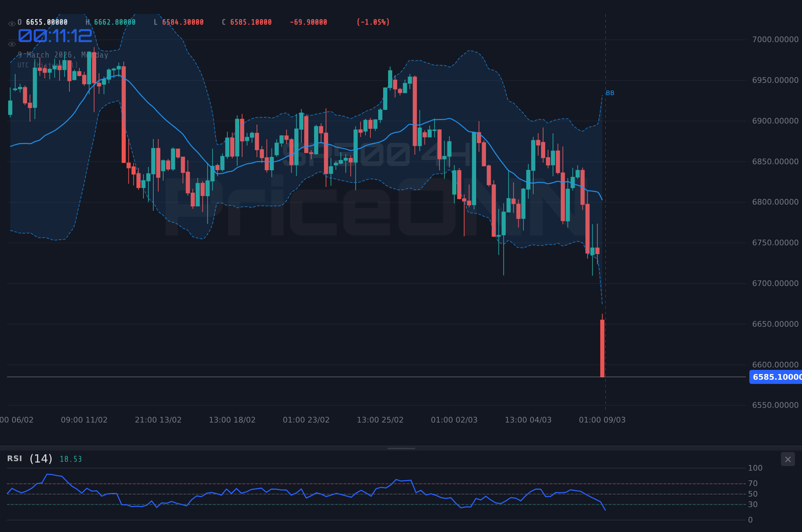Viewport: 802px width, 532px height.
Task: Click the 13:00 04/03 time label
Action: tap(528, 420)
